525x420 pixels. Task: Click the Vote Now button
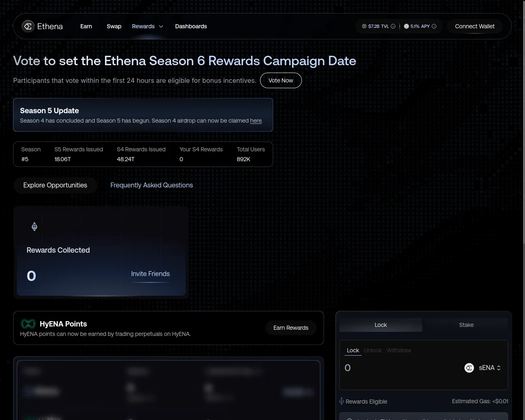click(281, 80)
